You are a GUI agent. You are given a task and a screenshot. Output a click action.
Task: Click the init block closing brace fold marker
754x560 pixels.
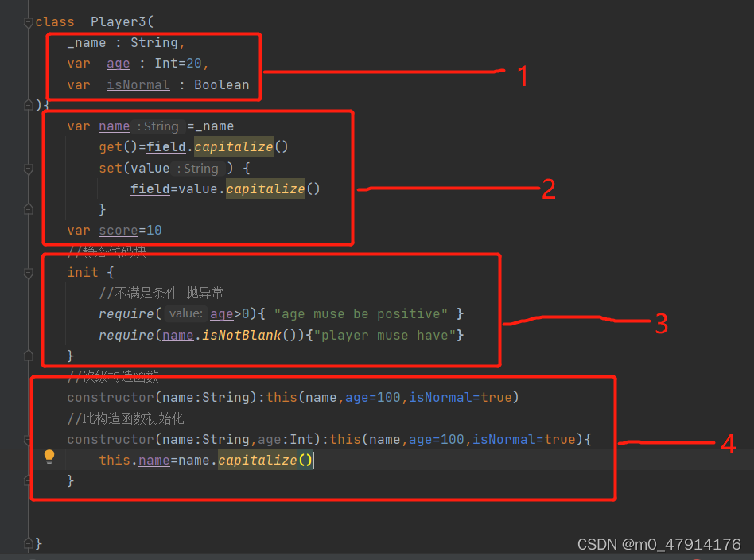(29, 356)
